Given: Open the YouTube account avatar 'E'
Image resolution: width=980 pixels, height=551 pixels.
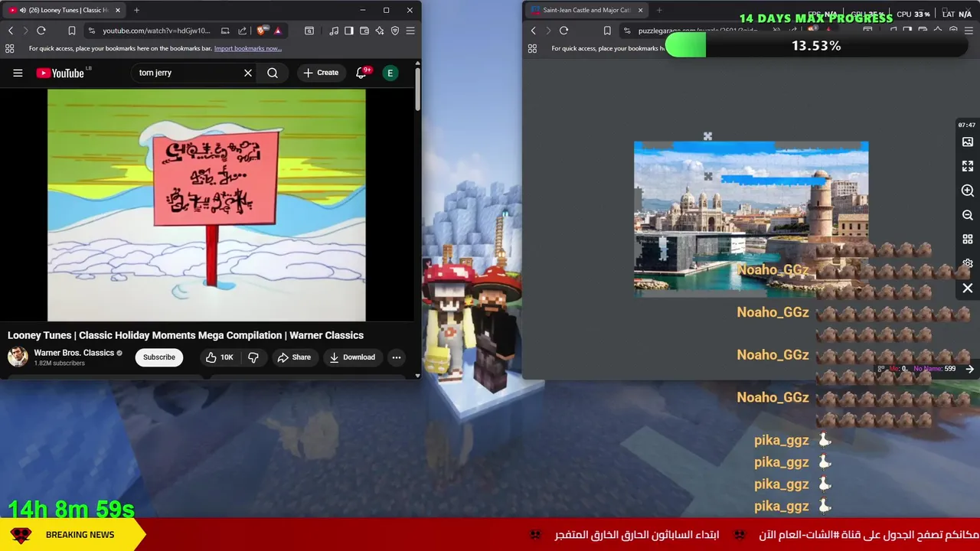Looking at the screenshot, I should coord(390,73).
